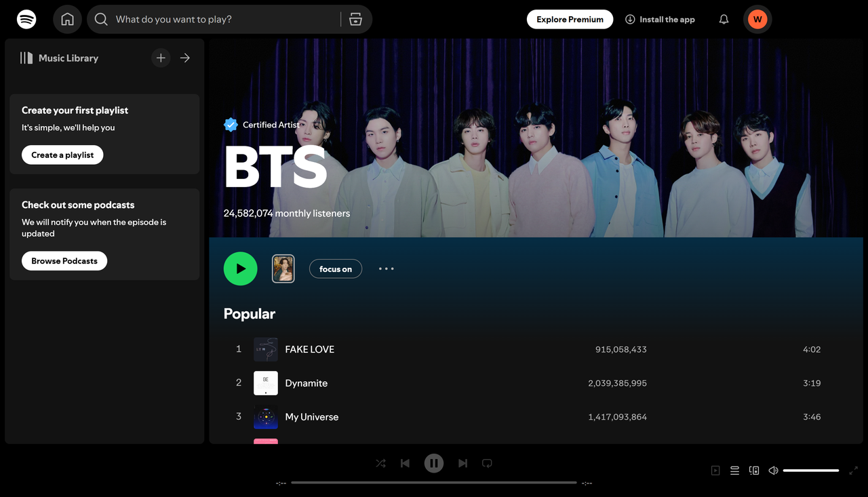Viewport: 868px width, 497px height.
Task: Skip to the next track
Action: (462, 463)
